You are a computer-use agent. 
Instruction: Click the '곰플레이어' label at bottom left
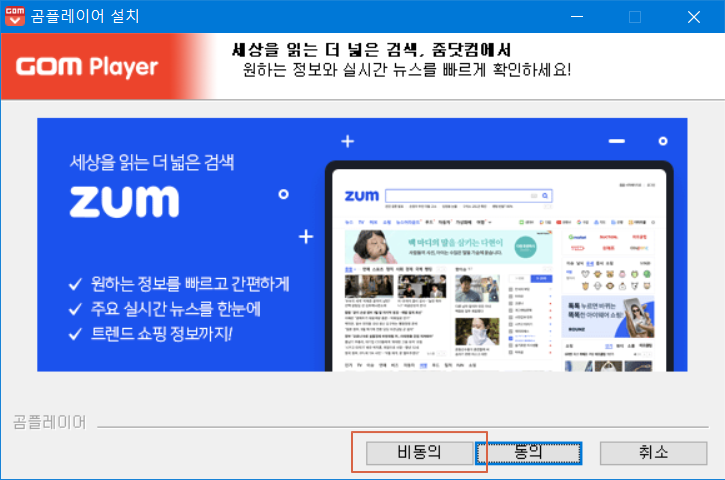(49, 422)
